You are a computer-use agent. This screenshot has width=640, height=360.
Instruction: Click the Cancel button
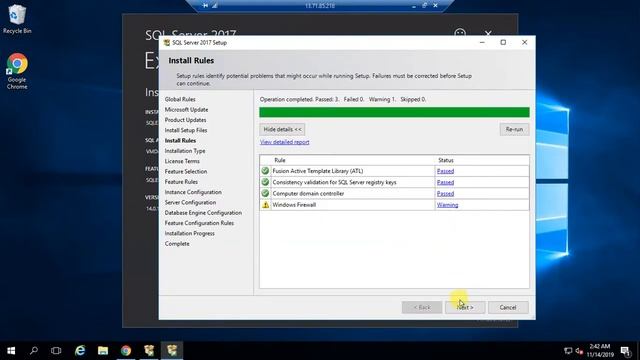(x=508, y=307)
